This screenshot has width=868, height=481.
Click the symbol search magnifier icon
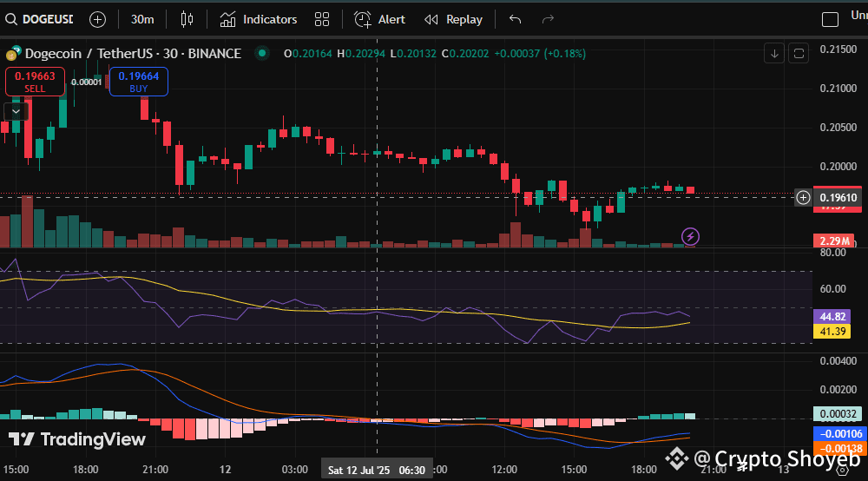point(10,19)
